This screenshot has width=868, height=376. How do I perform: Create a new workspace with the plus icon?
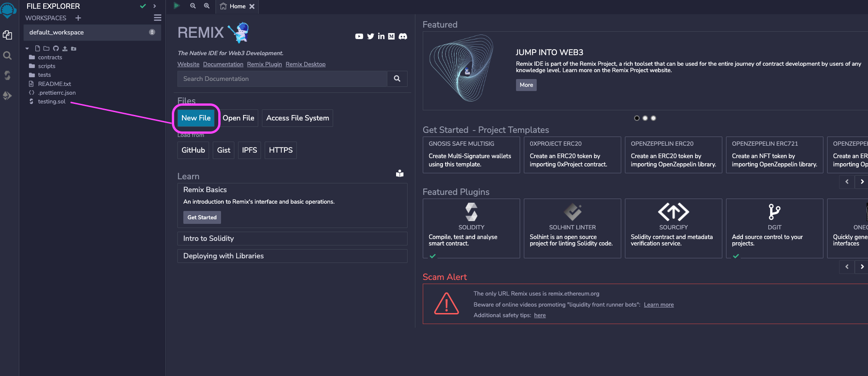(x=78, y=18)
